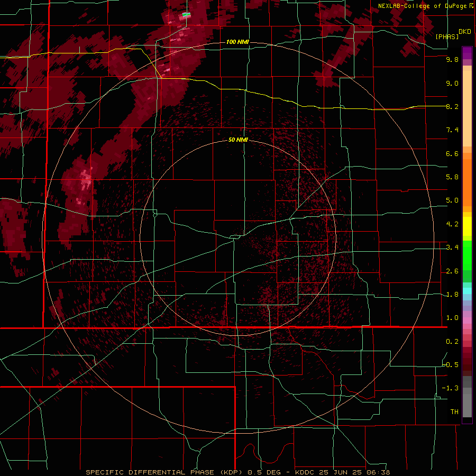
Task: Click the 0.2 value on the scale
Action: point(452,342)
